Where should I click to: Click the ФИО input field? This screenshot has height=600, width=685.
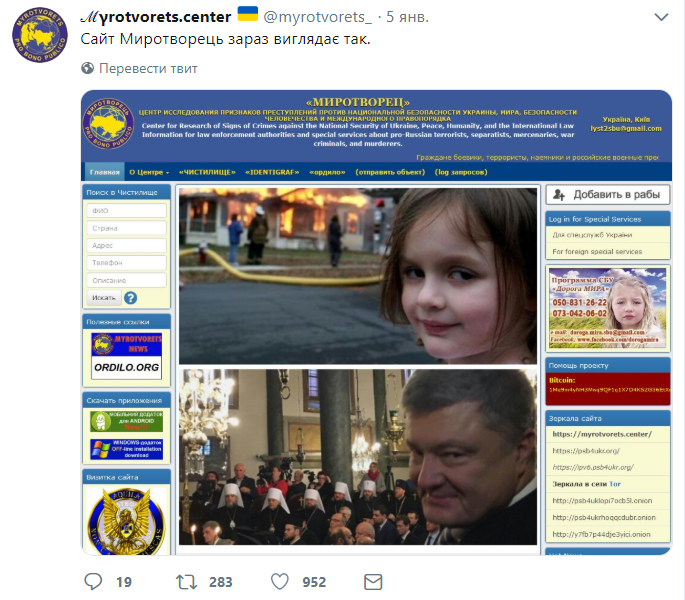[127, 211]
